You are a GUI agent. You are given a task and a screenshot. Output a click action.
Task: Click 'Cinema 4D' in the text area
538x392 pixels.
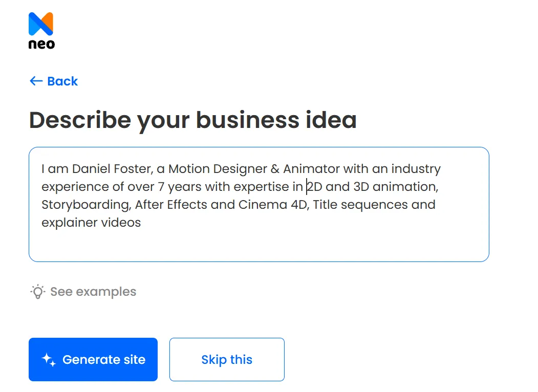tap(273, 205)
